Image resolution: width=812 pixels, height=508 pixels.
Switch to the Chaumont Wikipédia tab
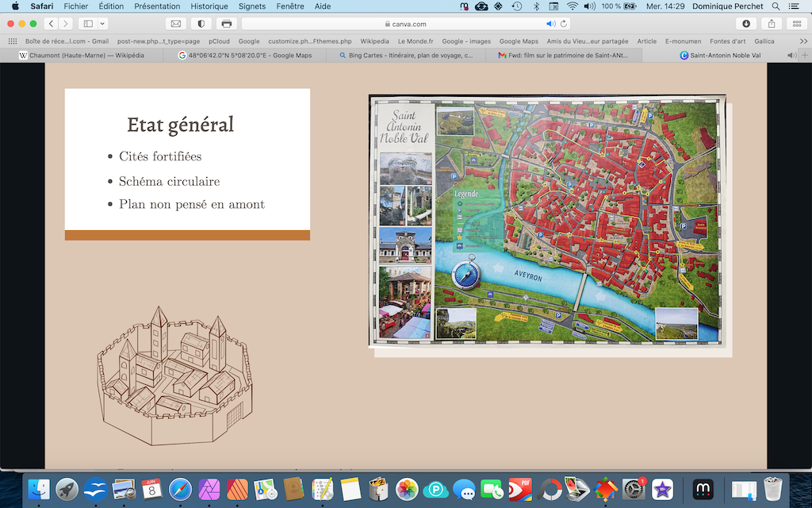[x=82, y=56]
